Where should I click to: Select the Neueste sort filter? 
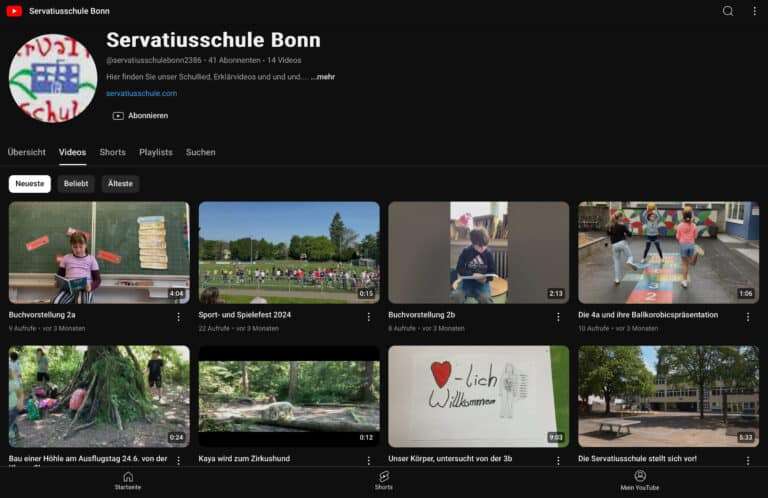[x=29, y=184]
